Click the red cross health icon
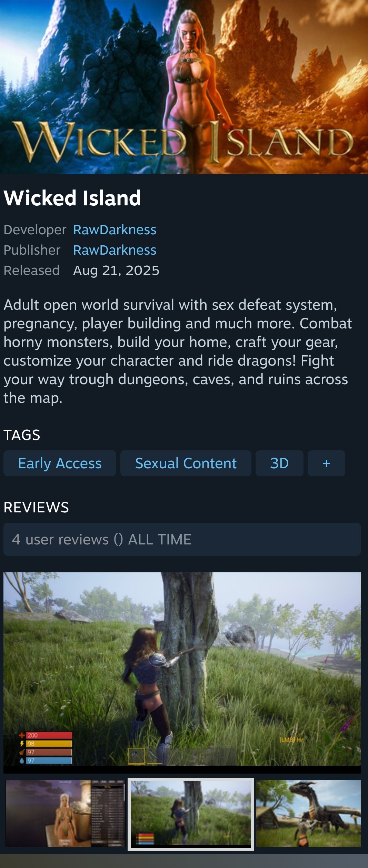Screen dimensions: 368x868 (x=22, y=735)
